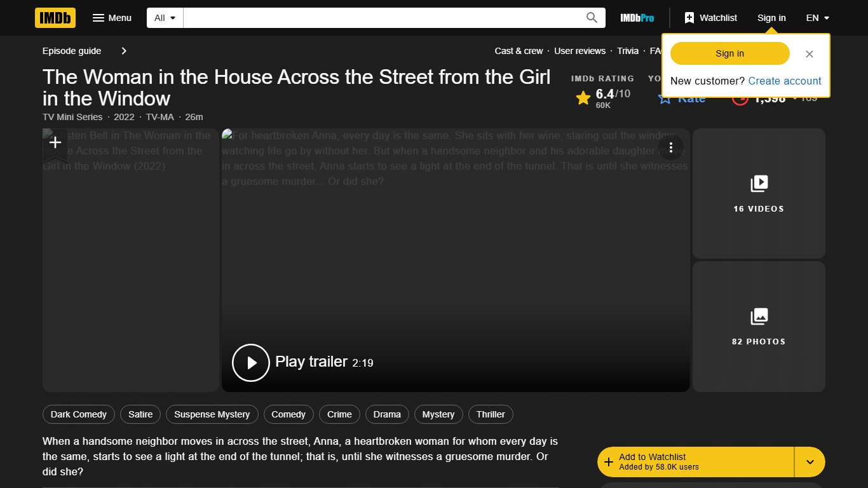Click the yellow Sign in button
Viewport: 868px width, 488px height.
(x=729, y=53)
